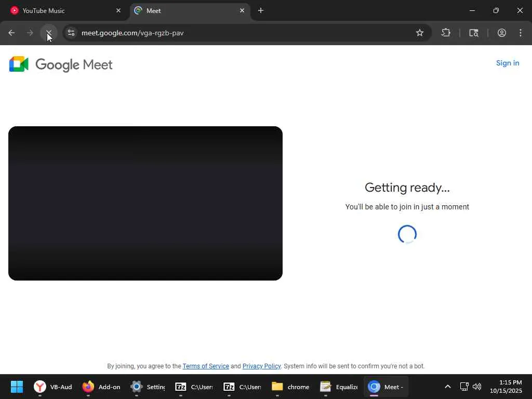Image resolution: width=532 pixels, height=399 pixels.
Task: Click the network icon in system tray
Action: click(x=464, y=387)
